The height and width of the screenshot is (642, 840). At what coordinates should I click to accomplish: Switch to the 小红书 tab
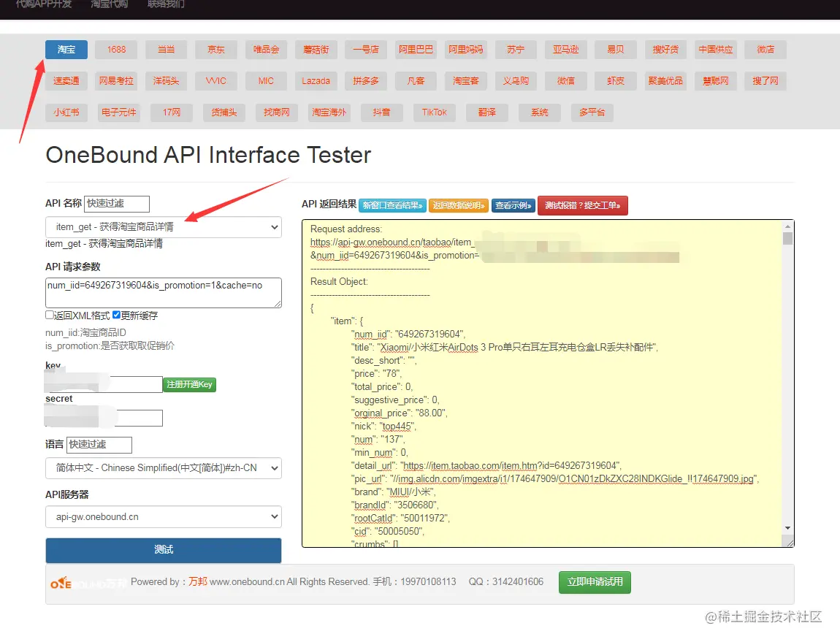[x=66, y=112]
